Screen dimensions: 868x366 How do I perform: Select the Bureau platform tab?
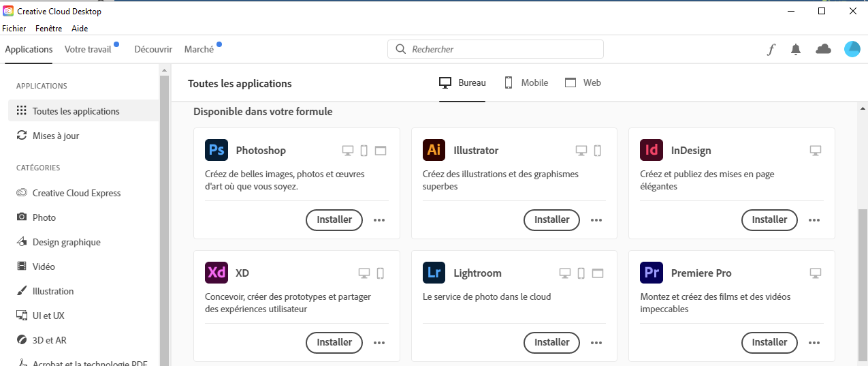(462, 82)
